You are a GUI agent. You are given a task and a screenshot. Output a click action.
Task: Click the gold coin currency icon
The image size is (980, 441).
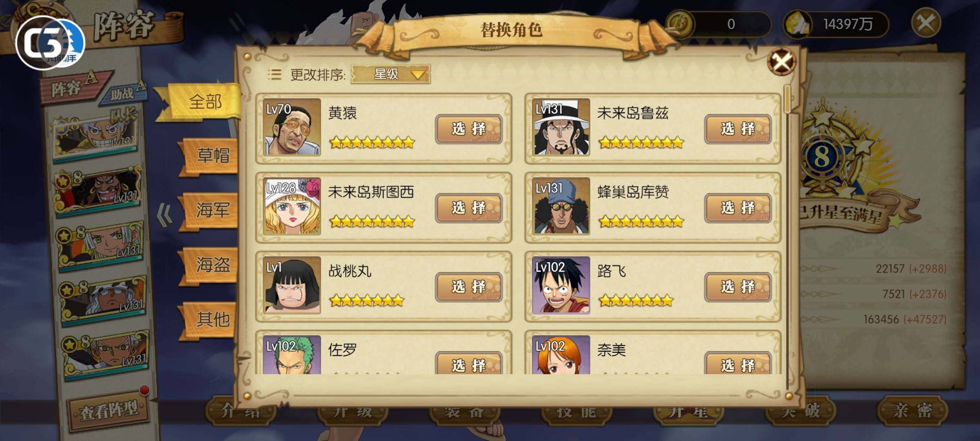point(680,24)
